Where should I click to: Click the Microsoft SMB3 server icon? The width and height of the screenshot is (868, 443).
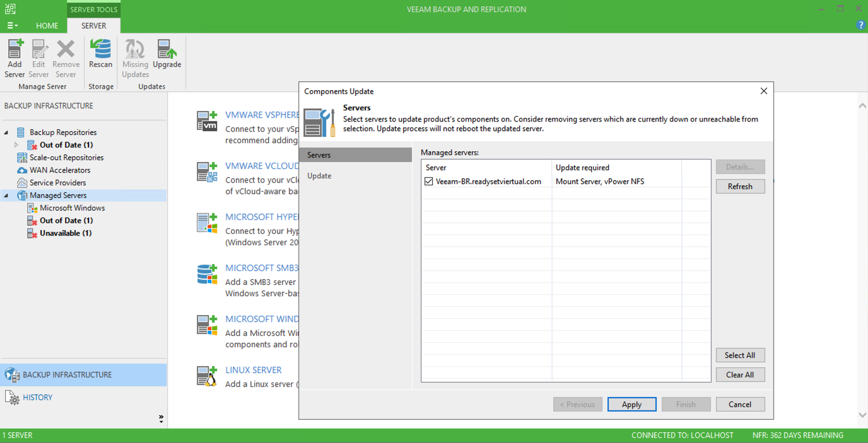(x=207, y=273)
